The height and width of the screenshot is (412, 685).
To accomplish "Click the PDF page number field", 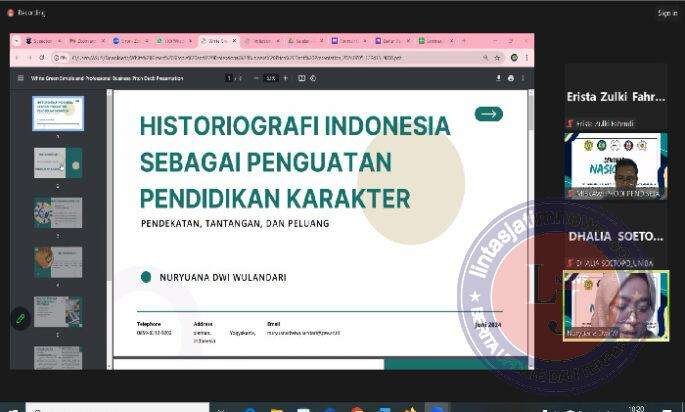I will pyautogui.click(x=229, y=78).
